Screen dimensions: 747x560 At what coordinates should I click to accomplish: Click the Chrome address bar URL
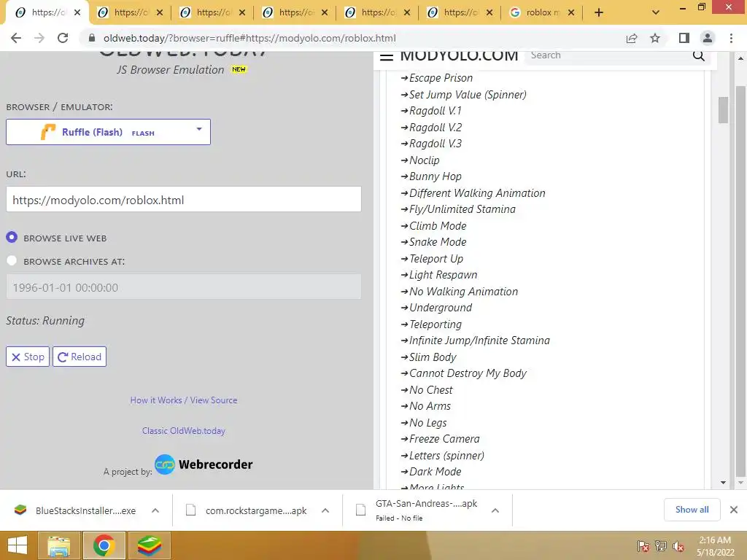pyautogui.click(x=249, y=38)
